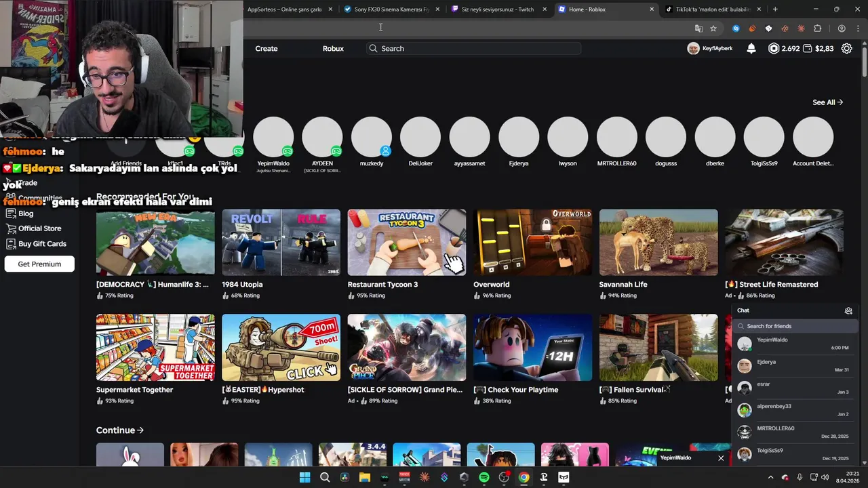Open friend DeliJoker avatar
The width and height of the screenshot is (868, 488).
click(420, 137)
